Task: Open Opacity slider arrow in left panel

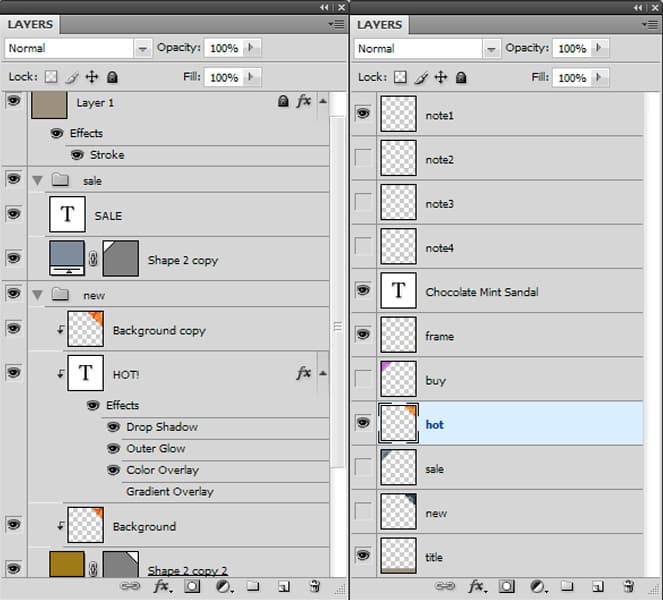Action: [x=250, y=48]
